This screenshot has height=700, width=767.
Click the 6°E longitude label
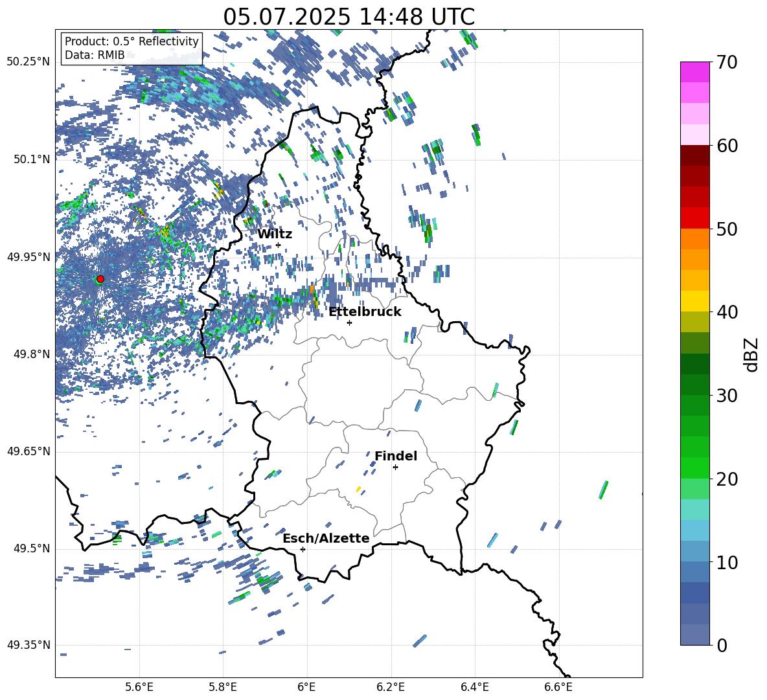coord(306,687)
